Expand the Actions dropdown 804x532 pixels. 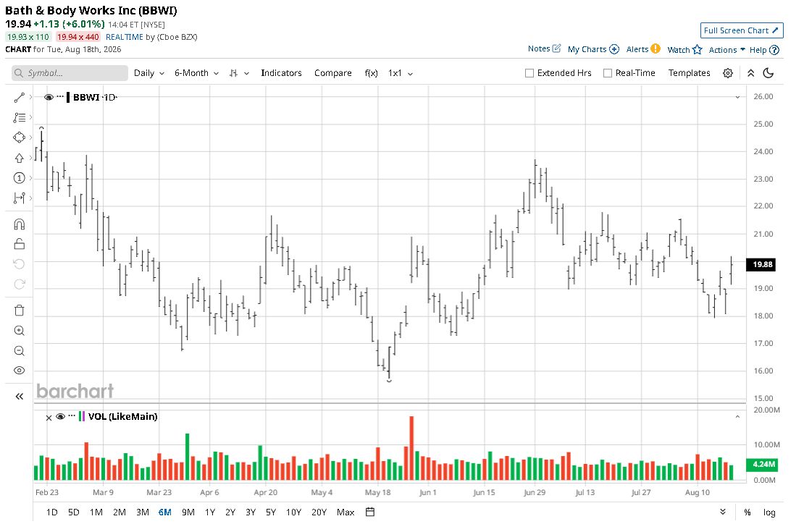(x=726, y=50)
